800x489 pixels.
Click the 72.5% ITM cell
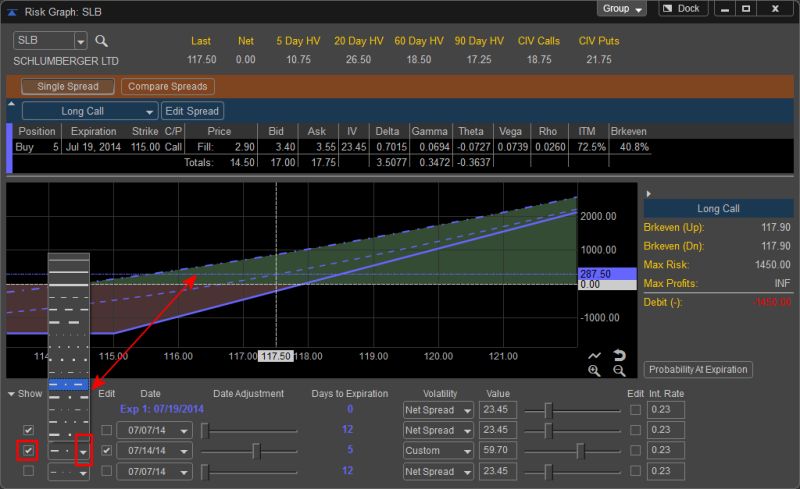pyautogui.click(x=591, y=147)
